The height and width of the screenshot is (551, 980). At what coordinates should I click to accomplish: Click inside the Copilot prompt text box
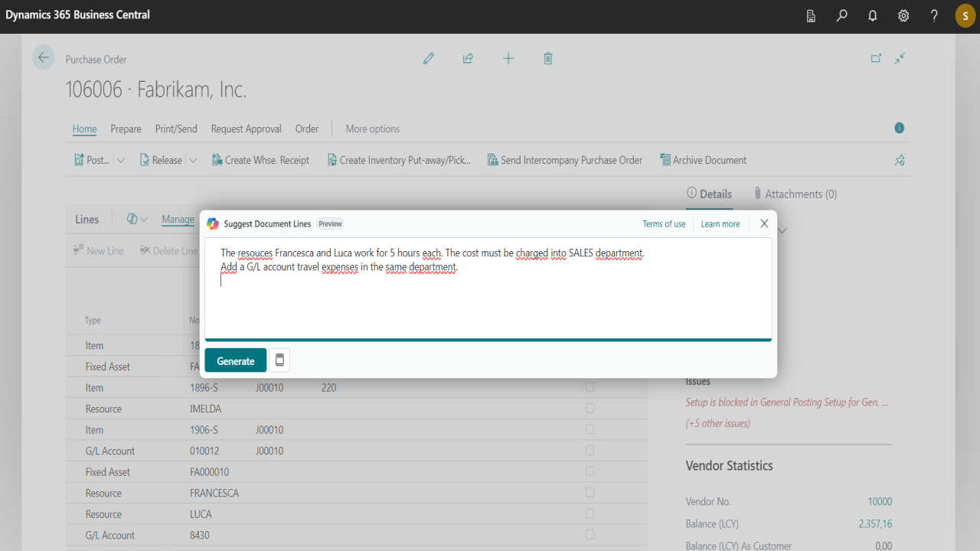488,288
